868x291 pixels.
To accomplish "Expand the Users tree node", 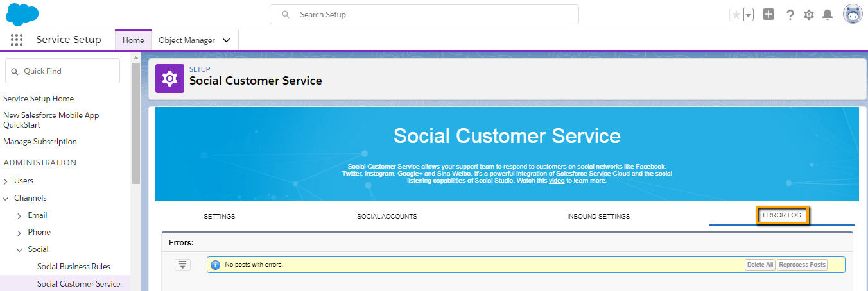I will tap(6, 181).
